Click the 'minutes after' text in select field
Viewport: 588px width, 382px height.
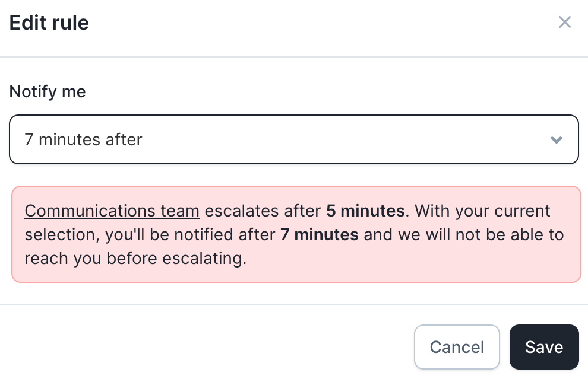point(90,140)
